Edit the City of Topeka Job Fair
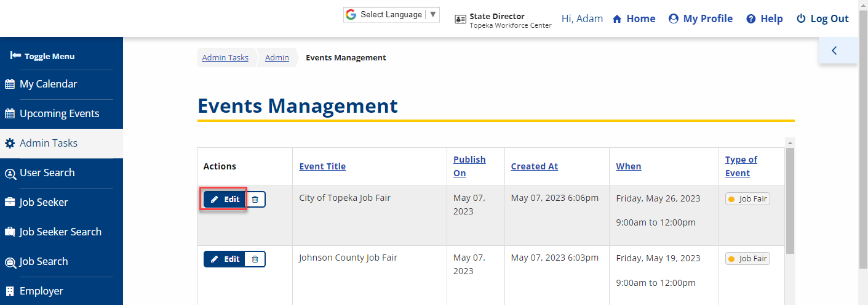This screenshot has height=305, width=868. [225, 200]
